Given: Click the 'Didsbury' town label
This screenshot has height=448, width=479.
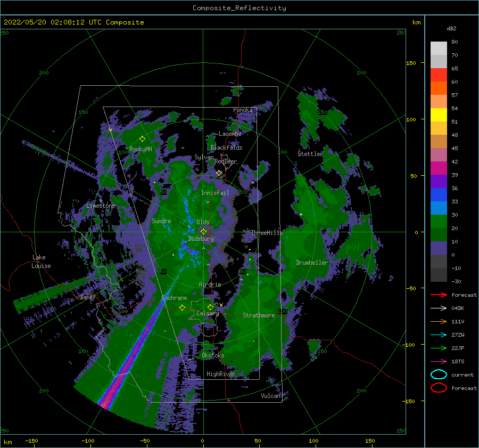Looking at the screenshot, I should tap(201, 239).
